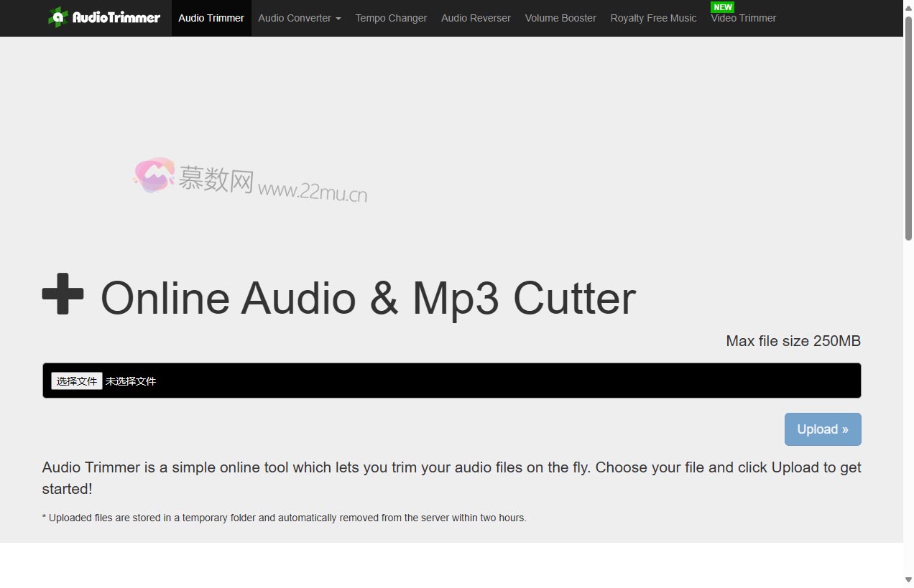Click the black file selection bar
Viewport: 914px width, 588px height.
point(451,381)
